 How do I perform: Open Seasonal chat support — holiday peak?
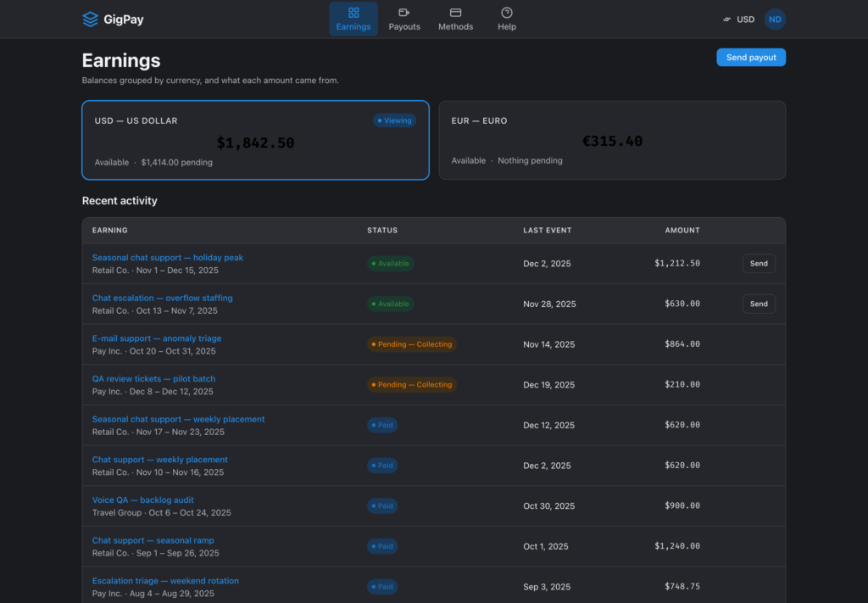167,258
